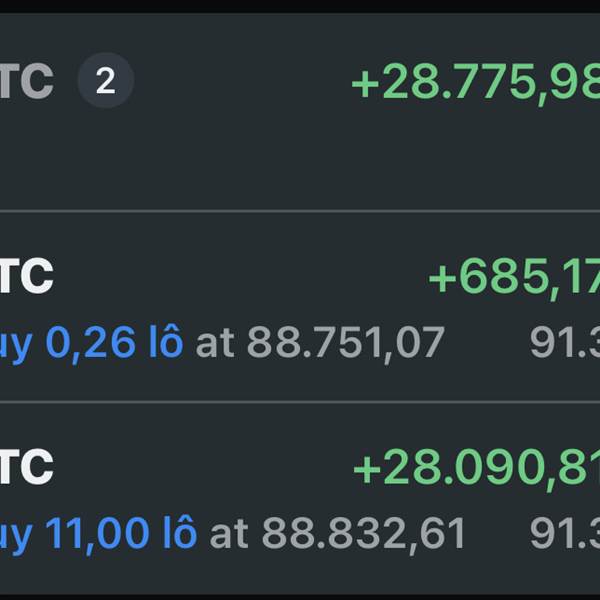The image size is (600, 600).
Task: Tap the entry price 88.832,61
Action: [363, 533]
